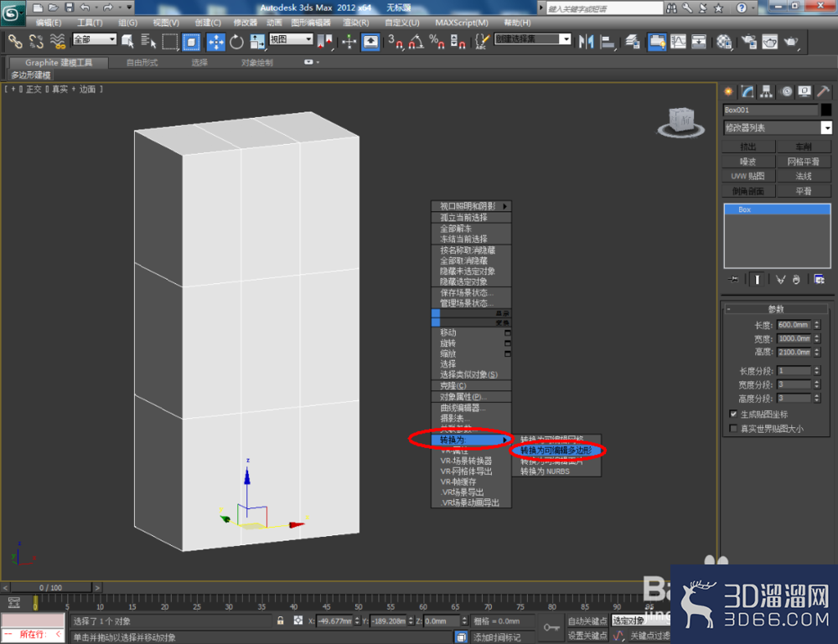Toggle the Graphite Modeling Tools ribbon icon

657,41
